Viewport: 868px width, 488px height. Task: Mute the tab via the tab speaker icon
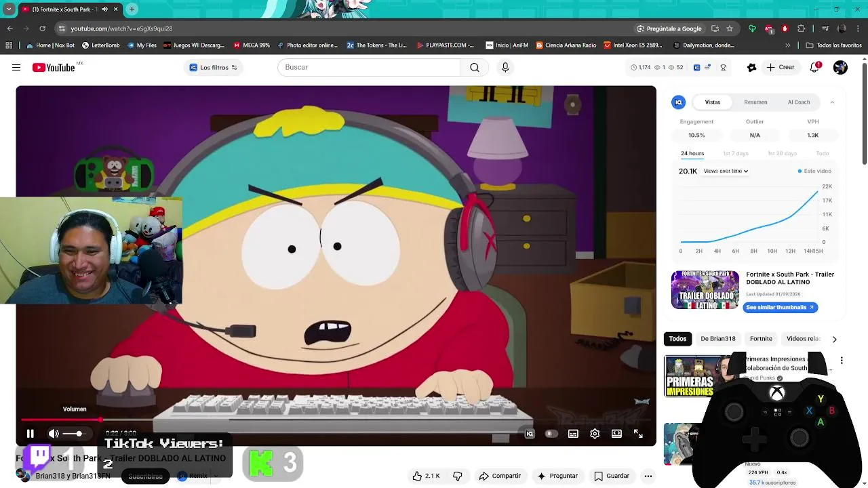click(104, 9)
